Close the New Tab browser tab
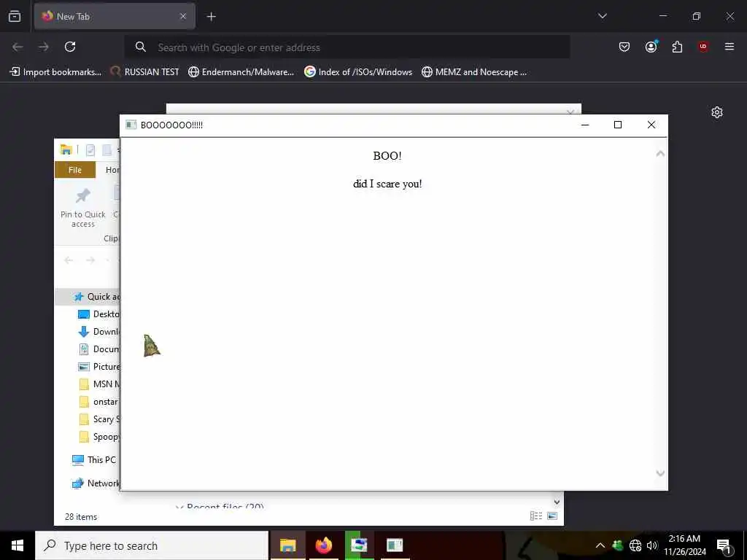This screenshot has width=747, height=560. pyautogui.click(x=183, y=16)
